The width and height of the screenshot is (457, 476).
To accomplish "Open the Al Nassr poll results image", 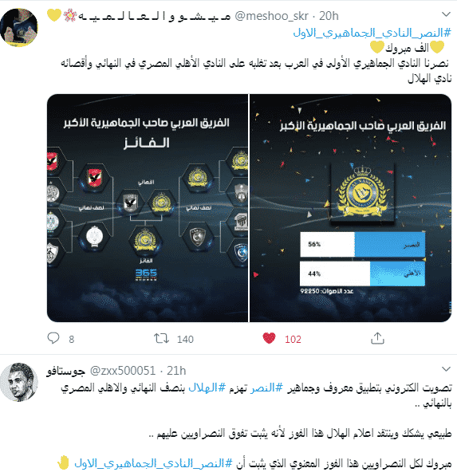I will pos(350,208).
